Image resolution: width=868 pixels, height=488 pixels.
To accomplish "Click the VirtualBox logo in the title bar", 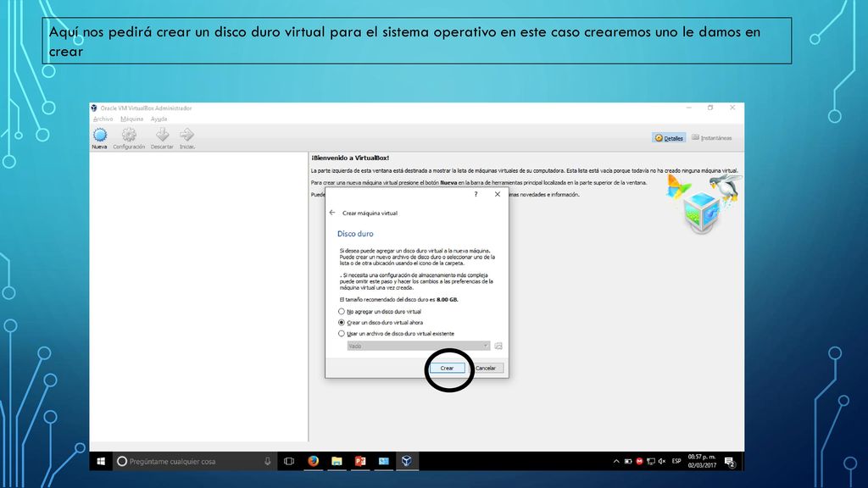I will (94, 108).
